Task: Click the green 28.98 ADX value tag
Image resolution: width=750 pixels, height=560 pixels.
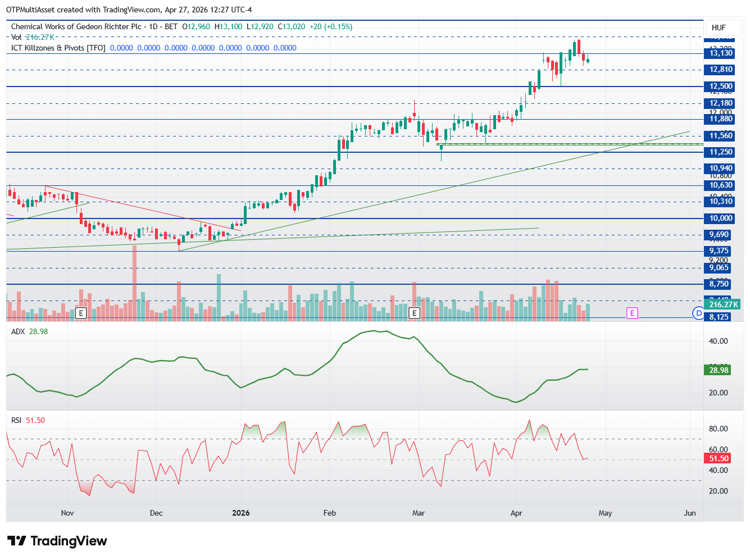Action: (719, 370)
